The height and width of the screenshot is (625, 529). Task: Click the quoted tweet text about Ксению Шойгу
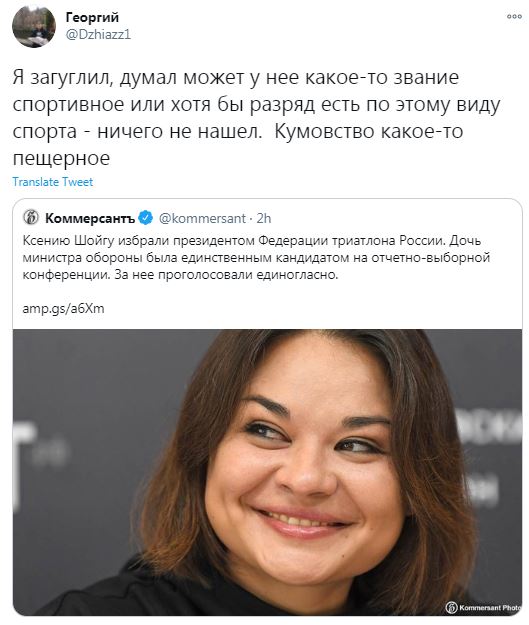point(256,257)
